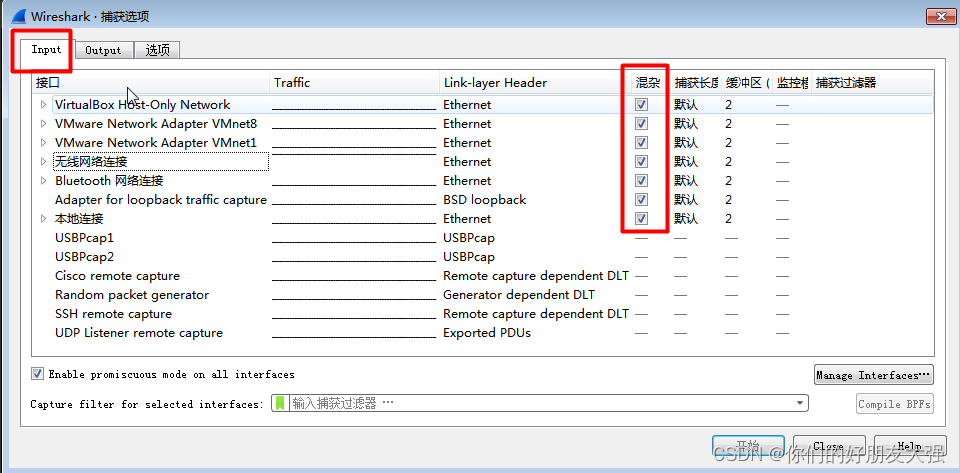Toggle promiscuous checkbox for VMware VMnet1

(x=642, y=143)
